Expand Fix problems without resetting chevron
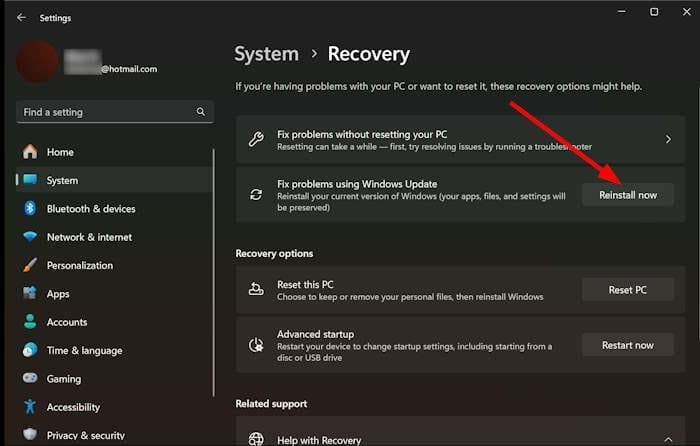The image size is (700, 446). coord(668,139)
